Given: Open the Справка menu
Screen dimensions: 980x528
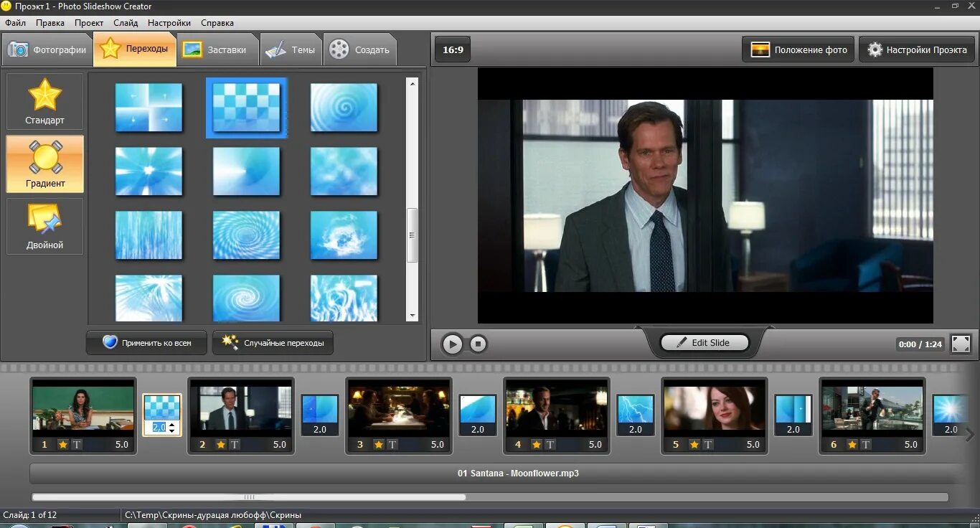Looking at the screenshot, I should click(217, 23).
